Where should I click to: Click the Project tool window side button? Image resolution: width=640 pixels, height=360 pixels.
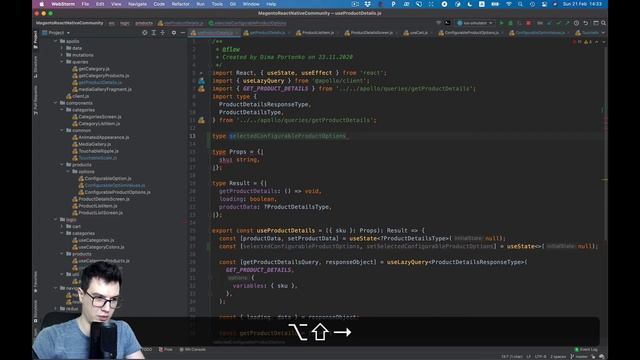[x=36, y=40]
